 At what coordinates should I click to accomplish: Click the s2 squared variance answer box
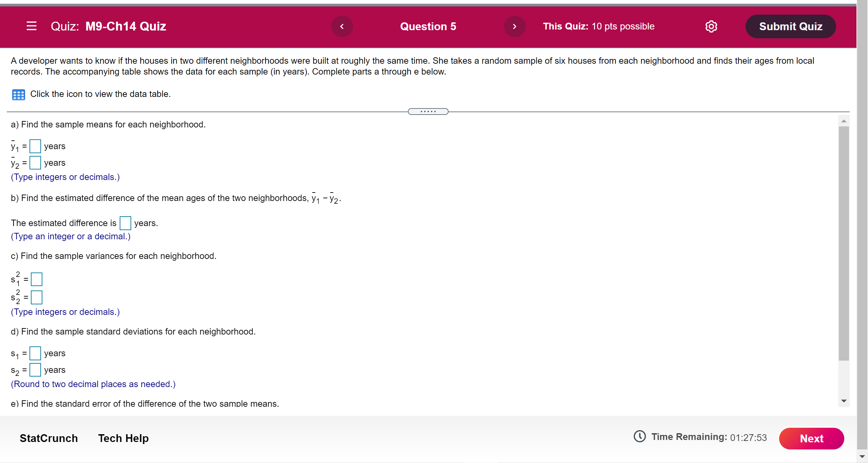pos(37,297)
